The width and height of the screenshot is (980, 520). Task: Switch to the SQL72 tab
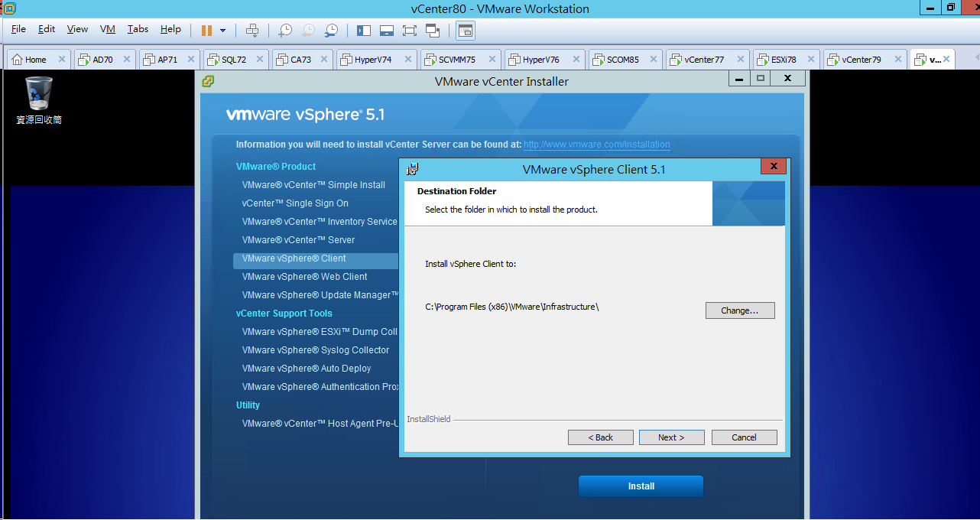234,60
